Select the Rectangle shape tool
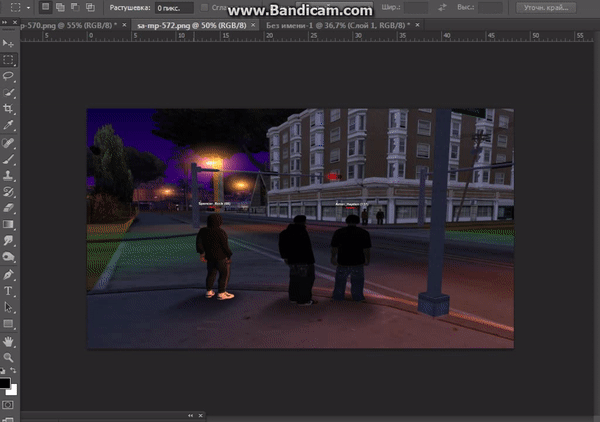This screenshot has height=422, width=600. pos(8,324)
